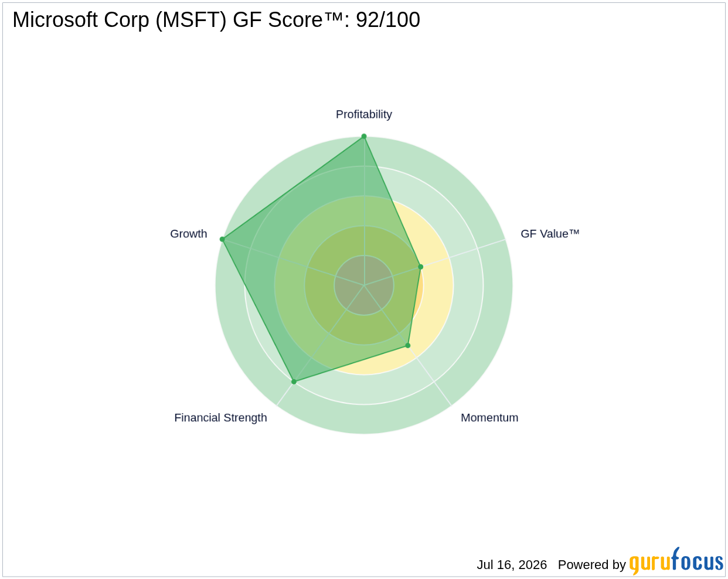Click the Powered by text
The width and height of the screenshot is (728, 579).
click(592, 565)
